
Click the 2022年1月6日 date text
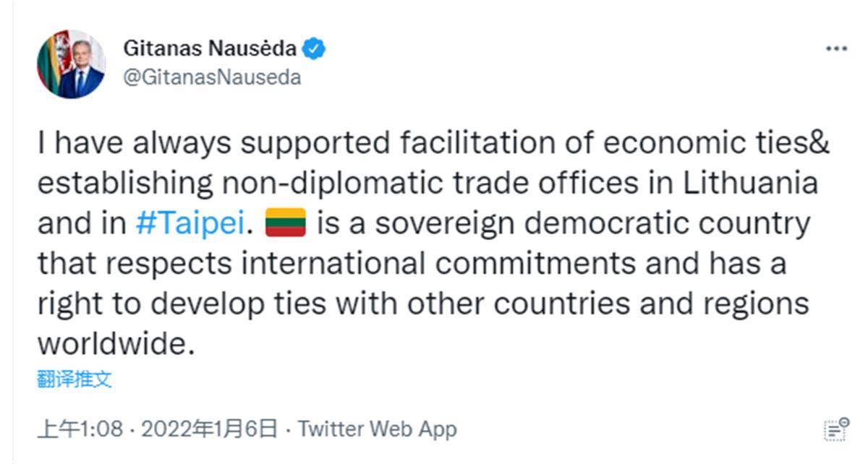(x=209, y=429)
